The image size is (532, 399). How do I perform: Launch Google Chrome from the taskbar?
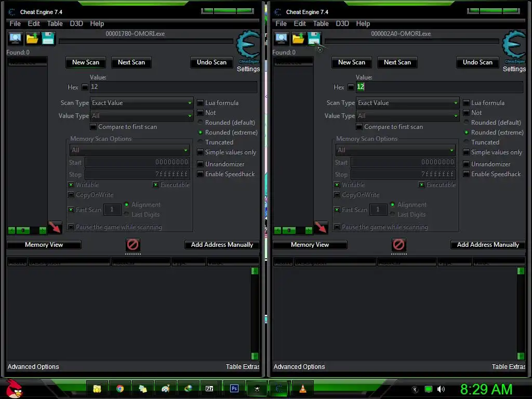(120, 389)
